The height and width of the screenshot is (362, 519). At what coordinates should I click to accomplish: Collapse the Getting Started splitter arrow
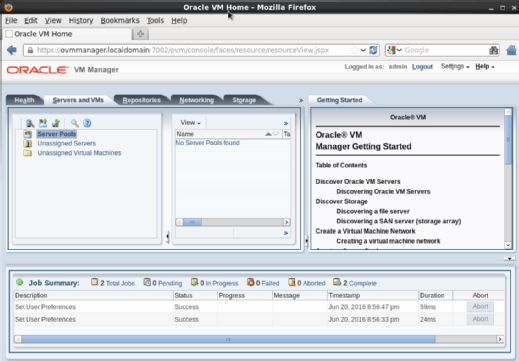(306, 240)
